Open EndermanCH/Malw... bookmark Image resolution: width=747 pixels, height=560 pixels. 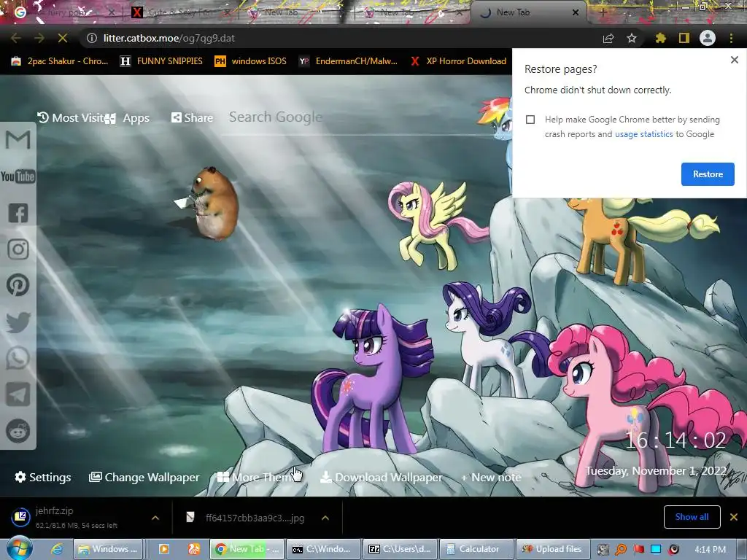coord(348,61)
